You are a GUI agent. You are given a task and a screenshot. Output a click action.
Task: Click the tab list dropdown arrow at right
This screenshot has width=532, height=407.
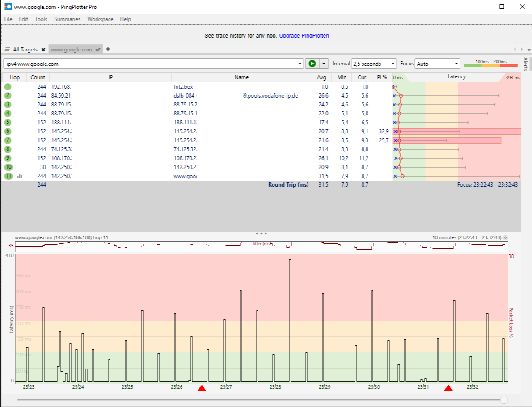point(528,50)
